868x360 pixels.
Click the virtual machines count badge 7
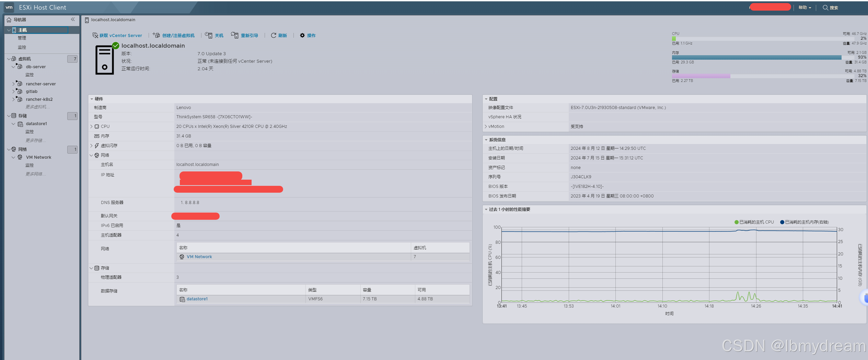[72, 59]
